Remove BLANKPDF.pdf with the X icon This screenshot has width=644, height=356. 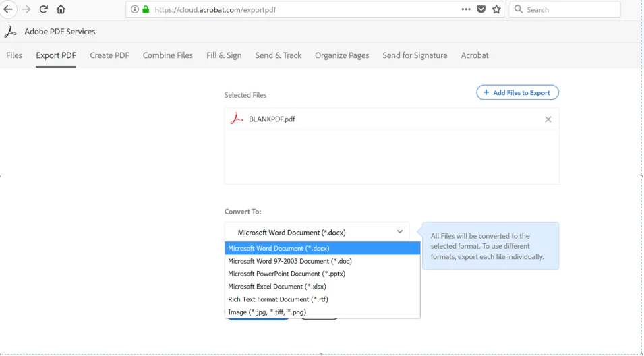(548, 119)
